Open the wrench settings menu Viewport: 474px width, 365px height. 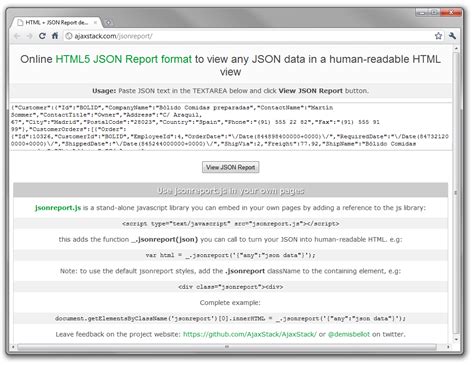coord(452,36)
